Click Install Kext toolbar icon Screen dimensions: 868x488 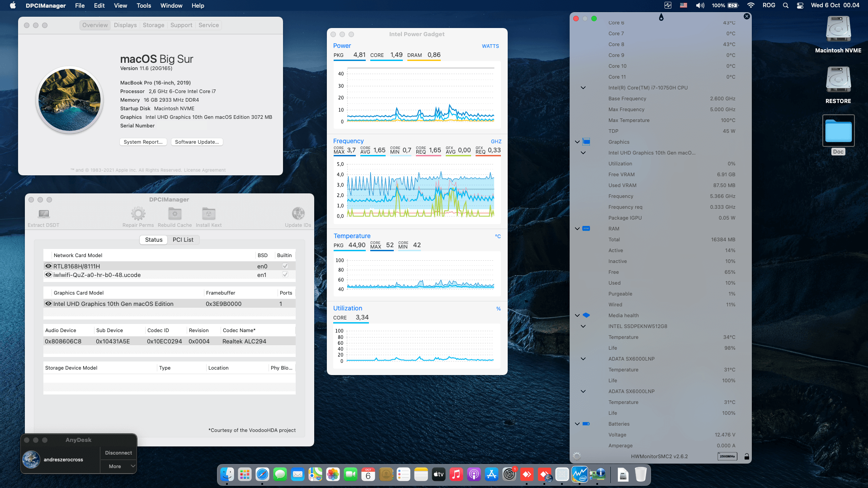208,213
